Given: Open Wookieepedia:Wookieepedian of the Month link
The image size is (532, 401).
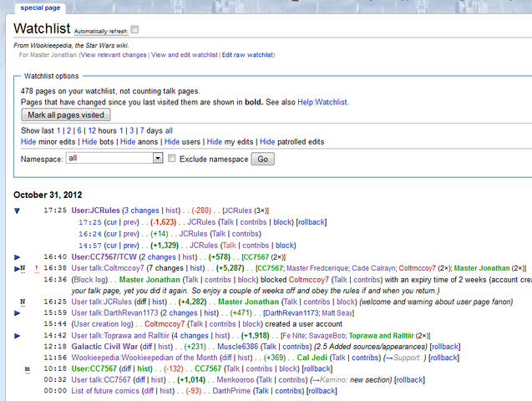Looking at the screenshot, I should 144,358.
